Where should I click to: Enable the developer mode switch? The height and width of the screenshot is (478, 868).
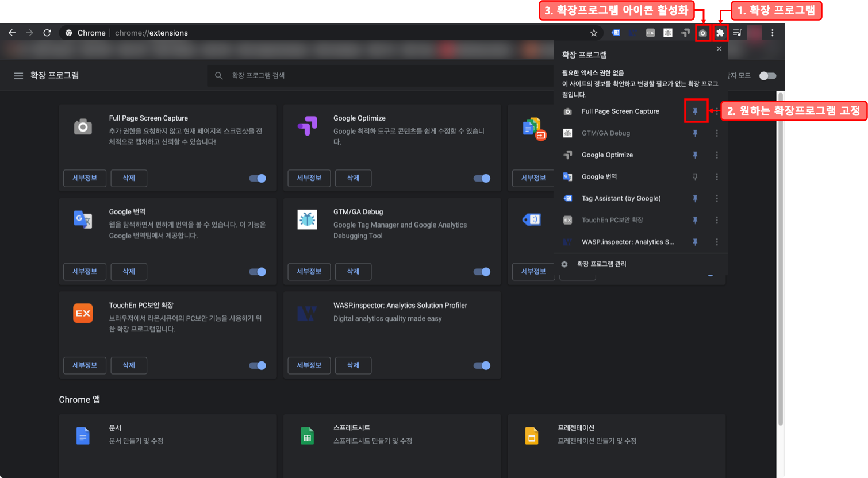coord(767,76)
